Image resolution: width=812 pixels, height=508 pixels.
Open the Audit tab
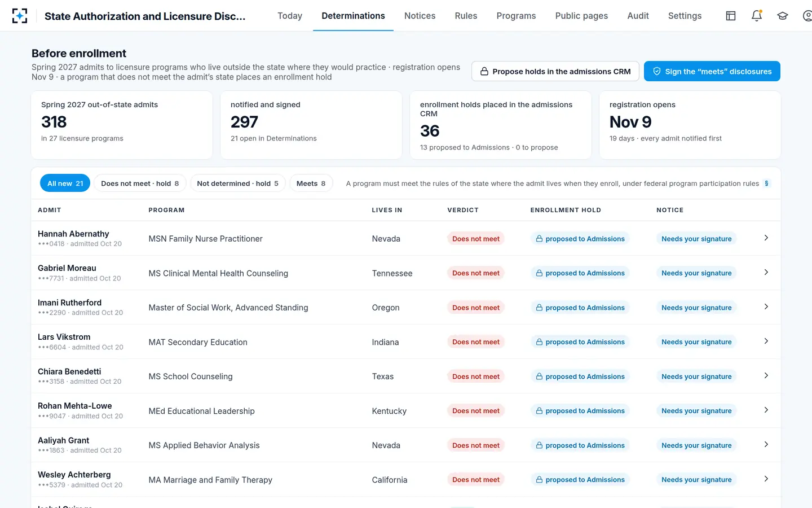point(638,16)
